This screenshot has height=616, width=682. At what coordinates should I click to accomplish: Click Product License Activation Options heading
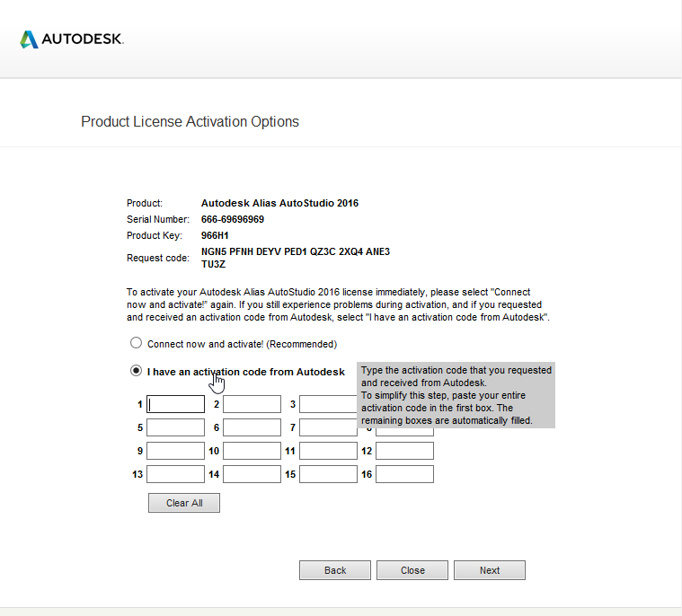[190, 122]
